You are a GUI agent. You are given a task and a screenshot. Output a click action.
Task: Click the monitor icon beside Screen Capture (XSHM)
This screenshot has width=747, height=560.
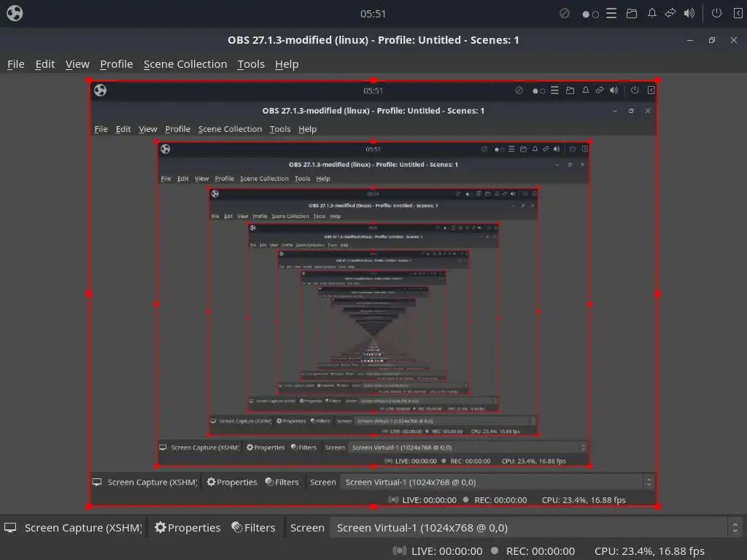(x=10, y=528)
